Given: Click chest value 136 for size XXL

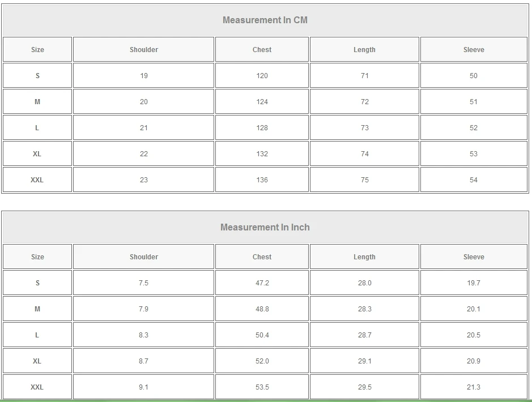Looking at the screenshot, I should 262,180.
